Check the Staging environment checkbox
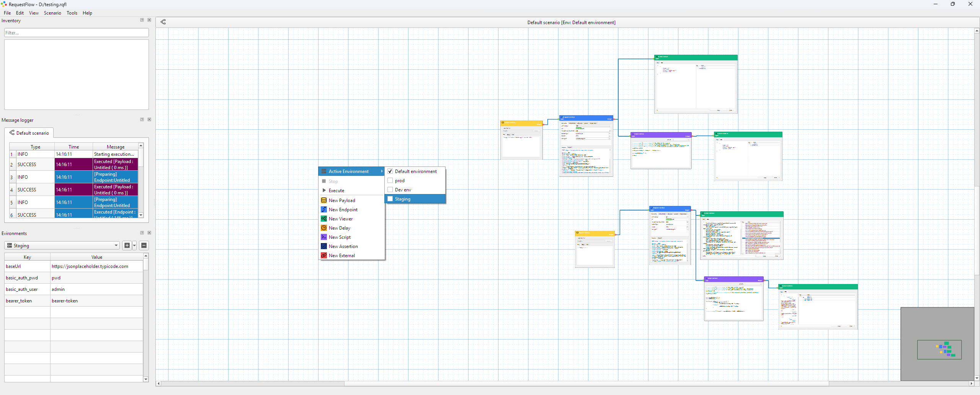 pos(390,199)
